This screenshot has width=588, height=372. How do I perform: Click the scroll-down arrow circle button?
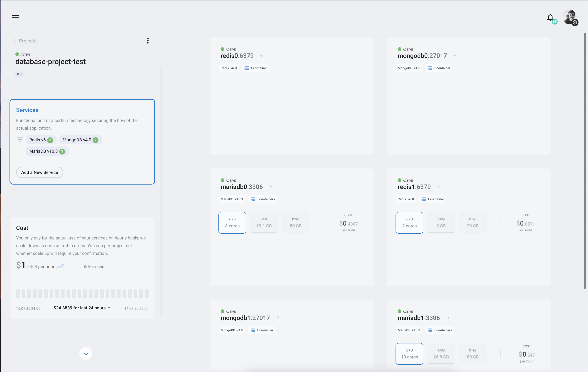pos(86,353)
